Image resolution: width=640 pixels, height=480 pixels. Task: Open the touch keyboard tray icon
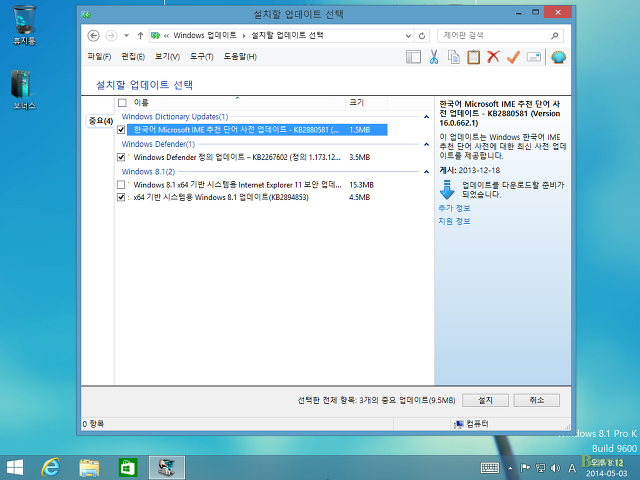[490, 468]
